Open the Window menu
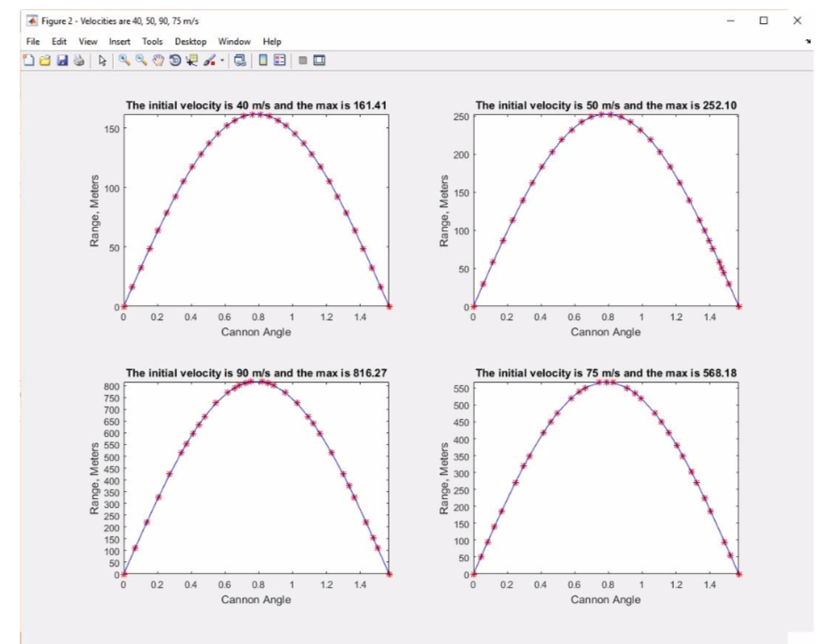Screen dimensions: 827x644 234,41
